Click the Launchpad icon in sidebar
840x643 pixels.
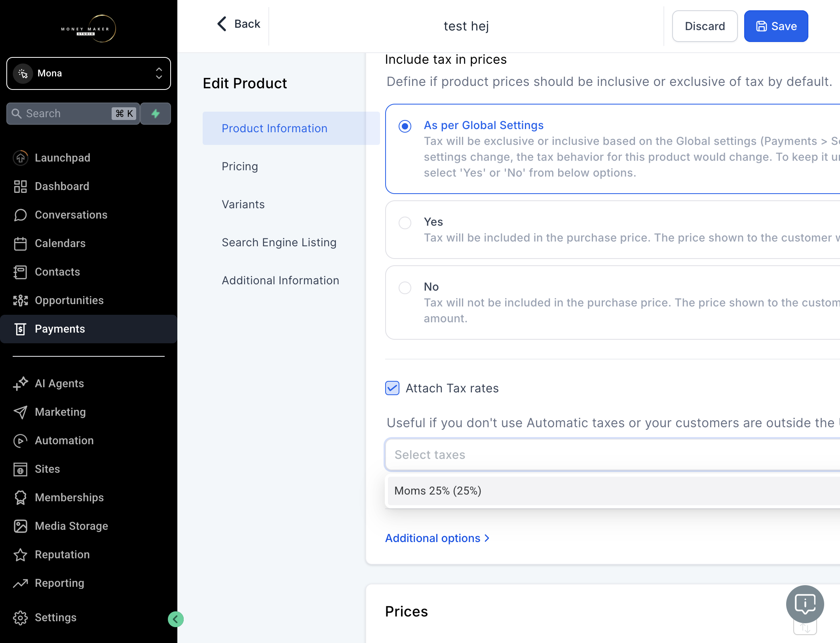click(21, 158)
